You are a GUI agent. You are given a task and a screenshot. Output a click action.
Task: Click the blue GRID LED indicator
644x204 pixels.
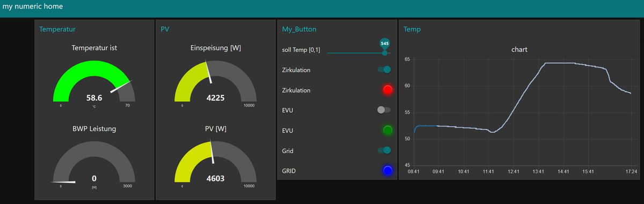tap(388, 170)
